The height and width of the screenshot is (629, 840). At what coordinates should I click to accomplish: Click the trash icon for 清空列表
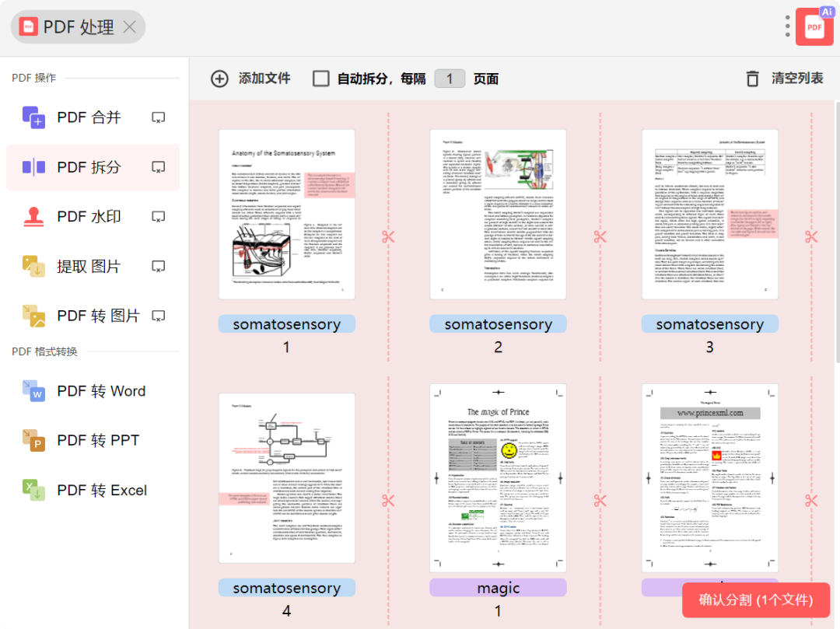(753, 79)
